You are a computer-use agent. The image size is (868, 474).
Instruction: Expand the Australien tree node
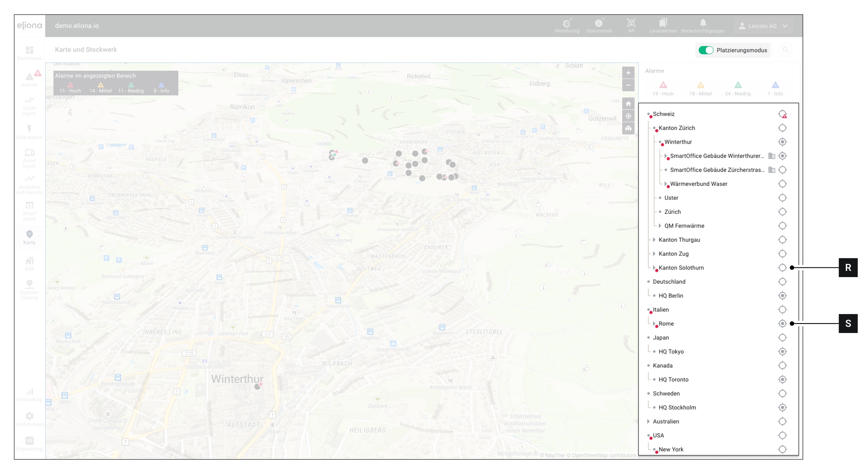coord(648,422)
